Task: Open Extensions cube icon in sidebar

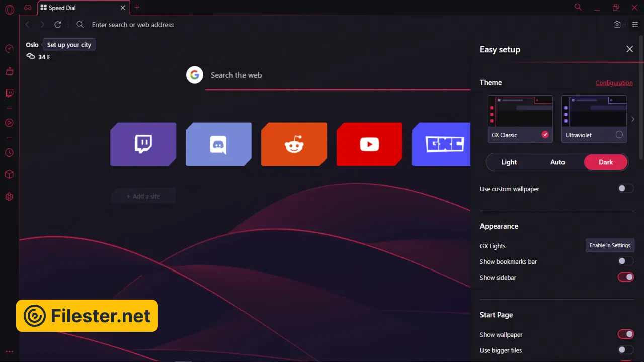Action: coord(9,174)
